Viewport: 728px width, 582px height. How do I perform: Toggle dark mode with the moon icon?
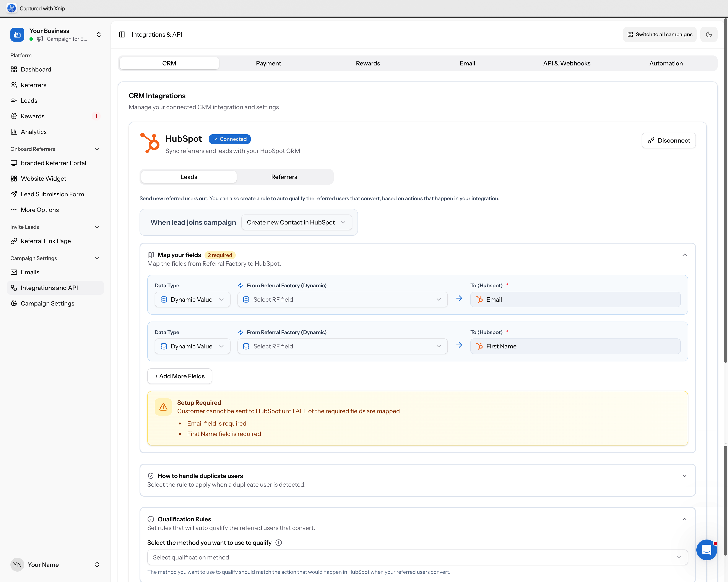click(x=709, y=34)
